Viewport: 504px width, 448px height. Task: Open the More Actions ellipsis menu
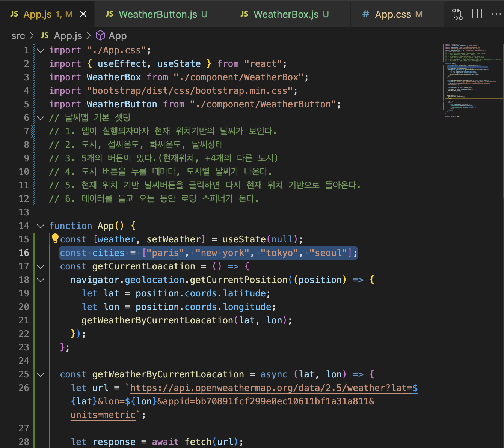click(496, 14)
